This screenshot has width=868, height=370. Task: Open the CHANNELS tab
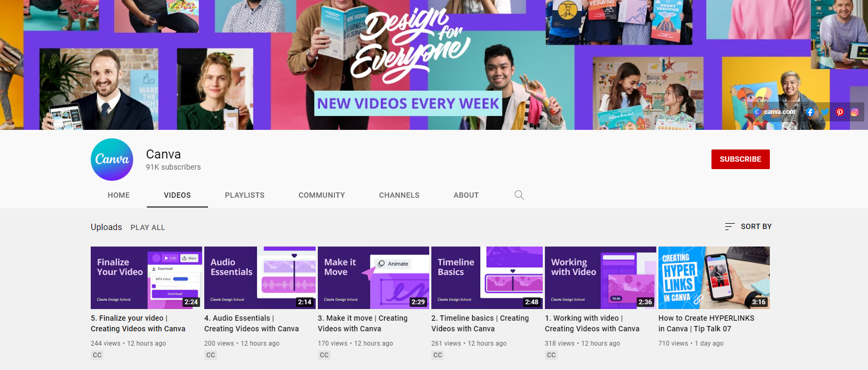[x=399, y=195]
